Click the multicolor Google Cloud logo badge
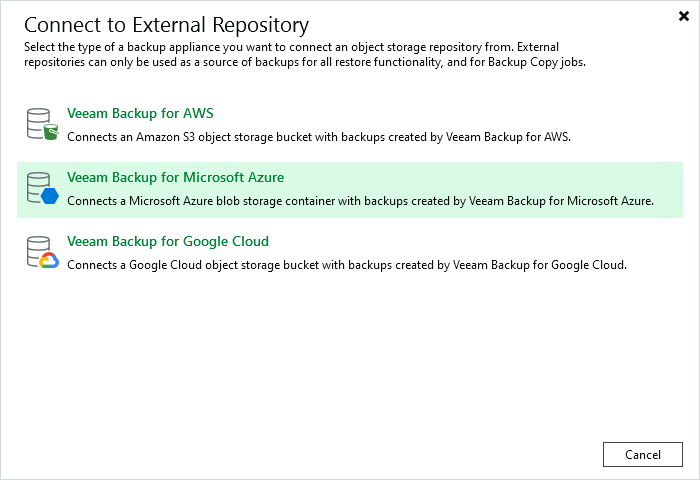 49,260
